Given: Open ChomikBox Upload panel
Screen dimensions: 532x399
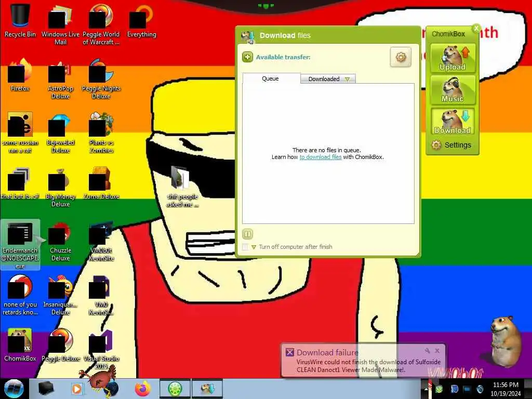Looking at the screenshot, I should pyautogui.click(x=453, y=58).
